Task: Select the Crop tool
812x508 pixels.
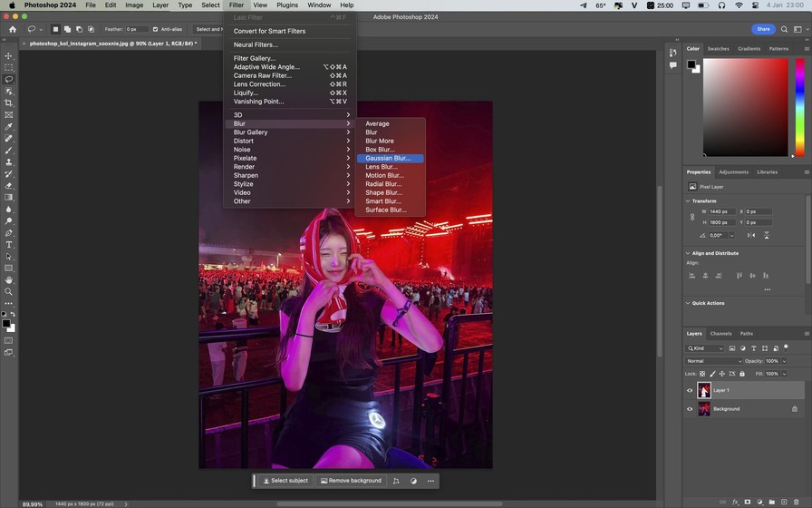Action: (8, 103)
